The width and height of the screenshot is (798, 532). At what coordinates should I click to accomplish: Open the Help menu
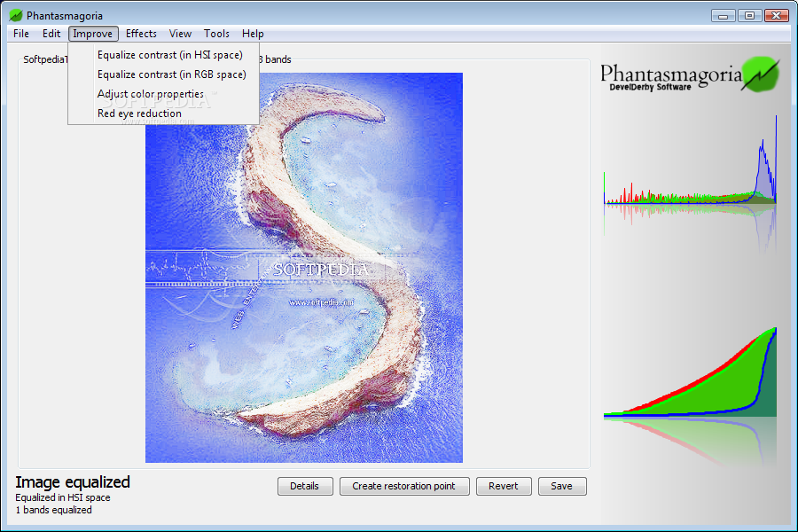[253, 34]
